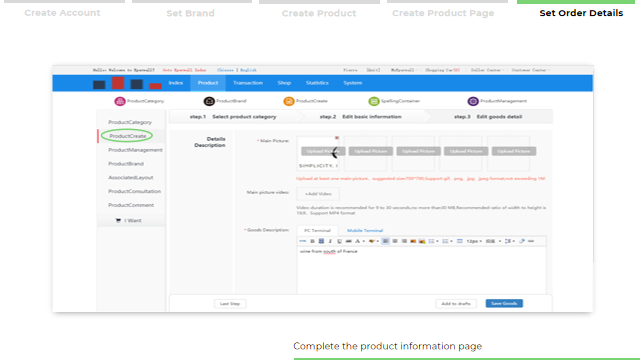Open the purple ProductManagement icon shortcut
The image size is (640, 360).
473,101
